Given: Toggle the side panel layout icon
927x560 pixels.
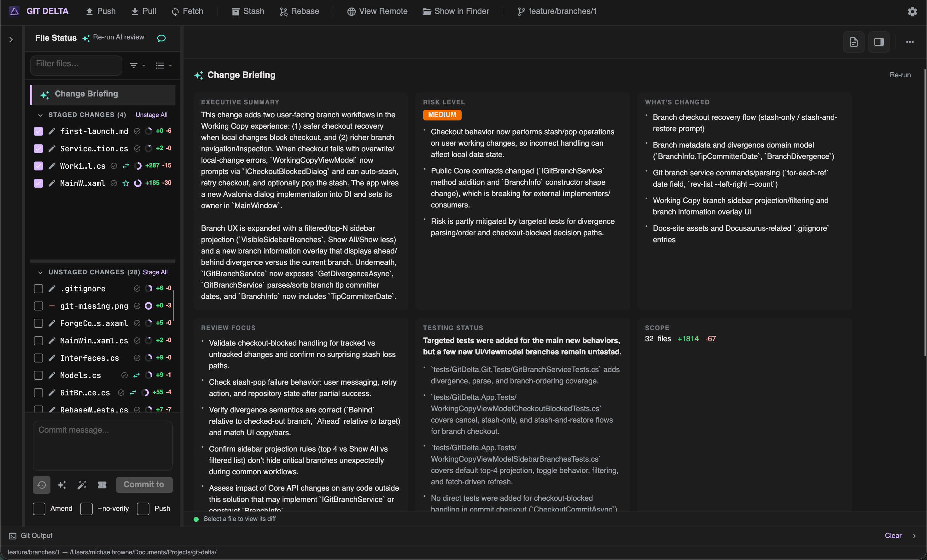Looking at the screenshot, I should pos(879,42).
